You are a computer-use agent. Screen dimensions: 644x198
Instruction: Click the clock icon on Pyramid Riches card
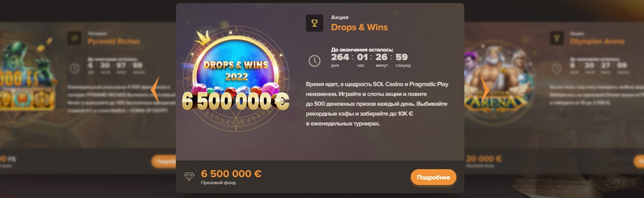pos(74,68)
